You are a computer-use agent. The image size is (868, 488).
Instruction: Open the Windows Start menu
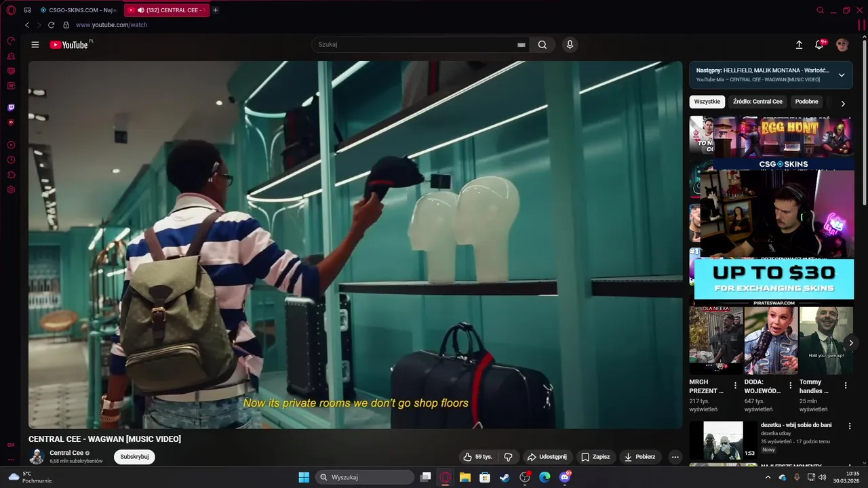point(304,477)
